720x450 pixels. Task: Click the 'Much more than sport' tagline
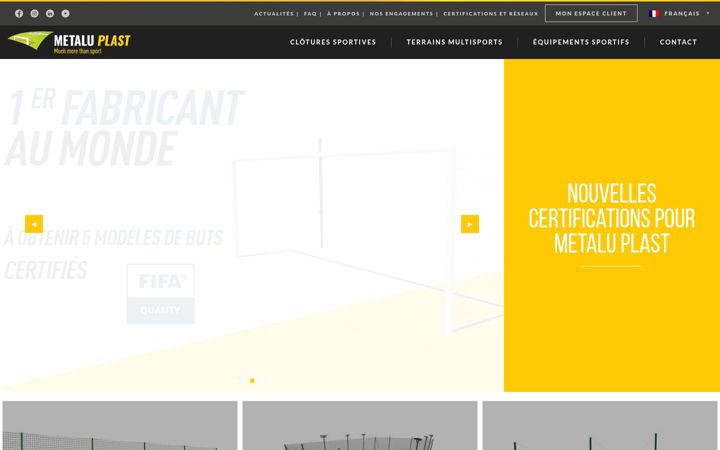pyautogui.click(x=78, y=51)
